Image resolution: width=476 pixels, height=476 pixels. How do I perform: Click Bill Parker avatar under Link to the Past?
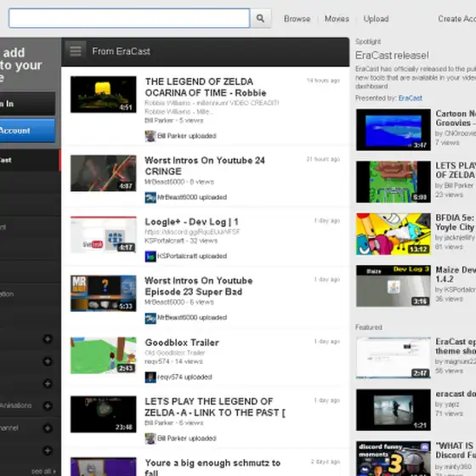pyautogui.click(x=150, y=439)
